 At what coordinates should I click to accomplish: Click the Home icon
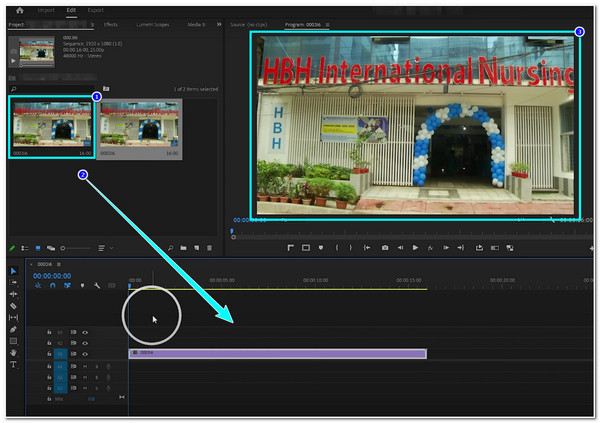[x=20, y=10]
